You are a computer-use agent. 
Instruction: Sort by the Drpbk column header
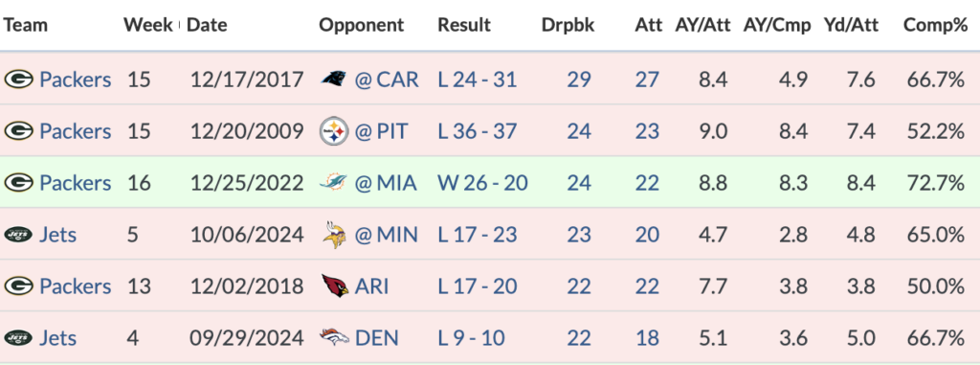pyautogui.click(x=568, y=25)
